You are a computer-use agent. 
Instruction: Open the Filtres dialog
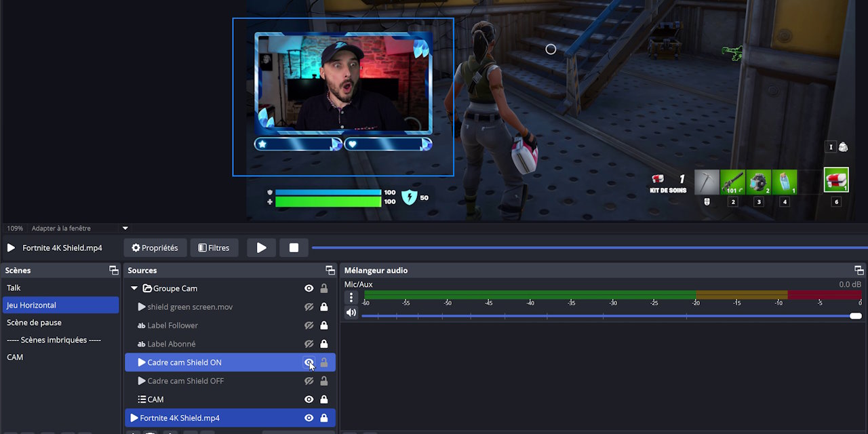[214, 248]
